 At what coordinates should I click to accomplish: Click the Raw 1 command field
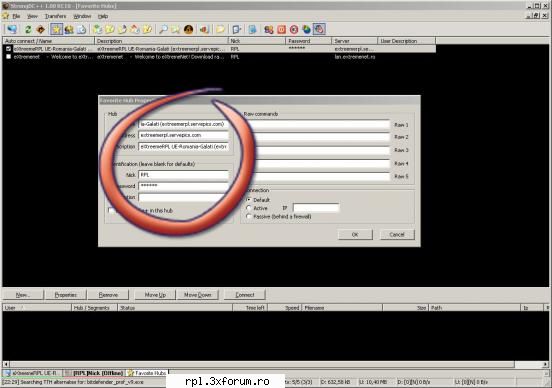321,125
